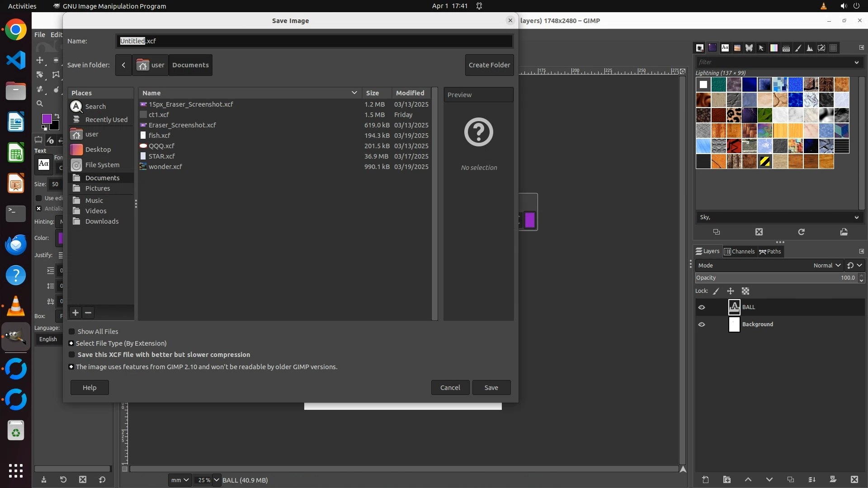This screenshot has height=488, width=868.
Task: Enable better but slower compression checkbox
Action: (x=71, y=355)
